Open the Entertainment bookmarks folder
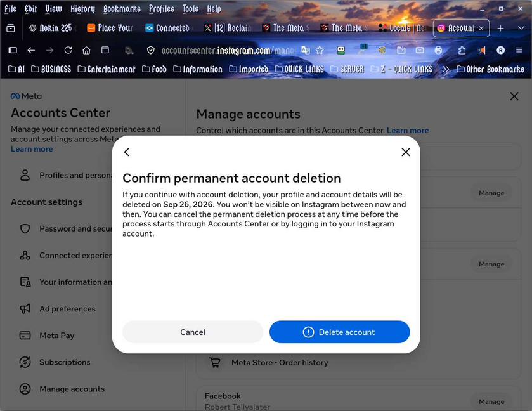Image resolution: width=532 pixels, height=411 pixels. [107, 69]
